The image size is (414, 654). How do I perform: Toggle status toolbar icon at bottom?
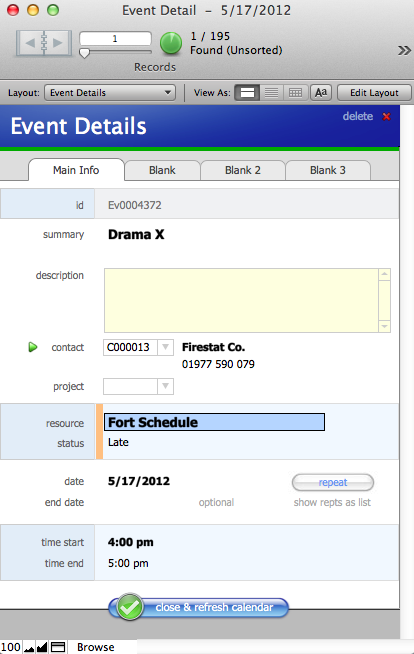(x=58, y=647)
